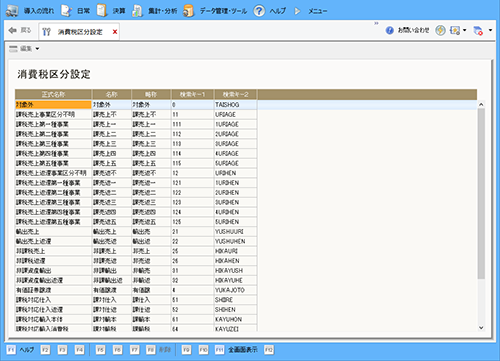Select the HIKAHEN cell
Image resolution: width=500 pixels, height=361 pixels.
click(x=235, y=261)
